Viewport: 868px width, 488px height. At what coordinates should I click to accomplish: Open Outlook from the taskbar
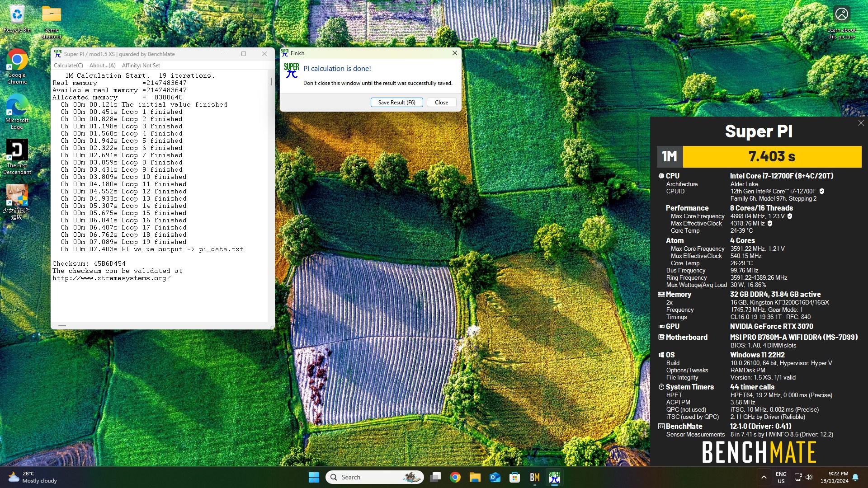pyautogui.click(x=495, y=477)
